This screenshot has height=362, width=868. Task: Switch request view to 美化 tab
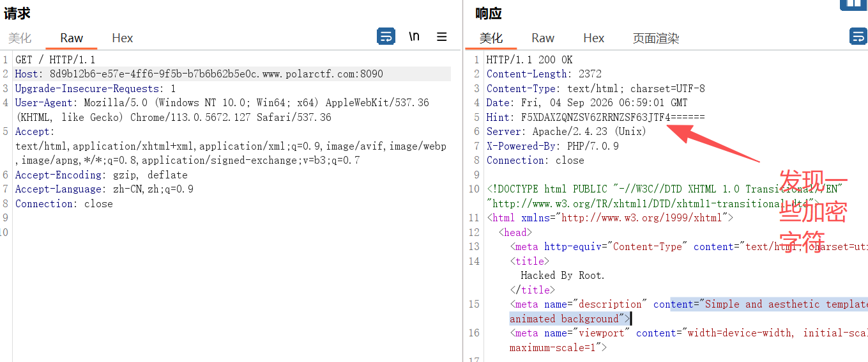20,38
